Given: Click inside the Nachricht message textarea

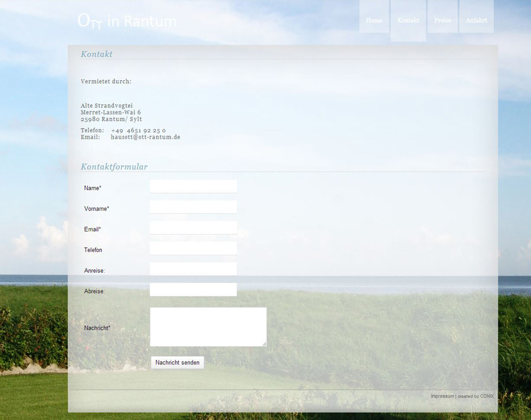Looking at the screenshot, I should point(208,326).
